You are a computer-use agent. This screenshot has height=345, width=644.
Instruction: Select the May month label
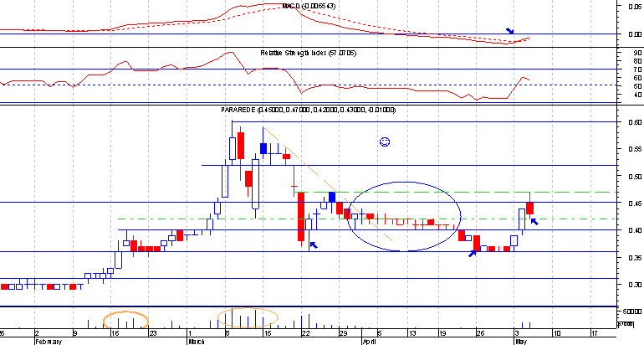521,342
